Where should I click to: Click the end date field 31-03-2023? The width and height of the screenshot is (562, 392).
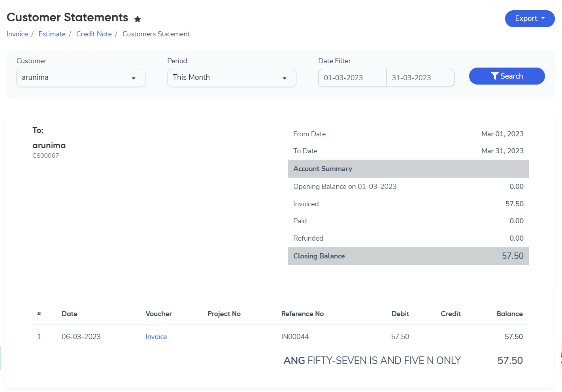[420, 78]
